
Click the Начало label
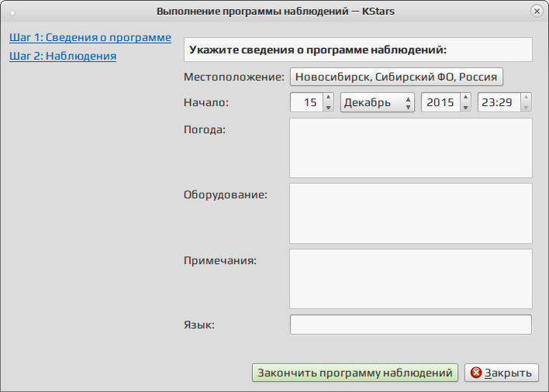206,102
